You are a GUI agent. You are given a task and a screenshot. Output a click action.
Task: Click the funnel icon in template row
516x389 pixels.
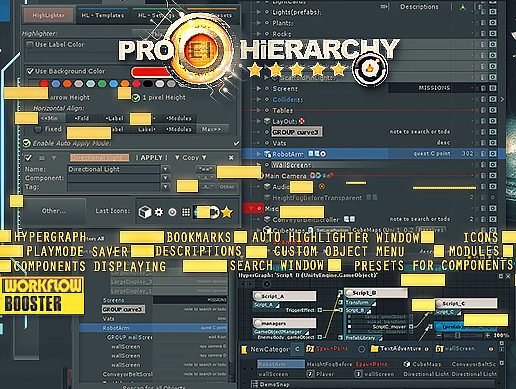click(54, 158)
